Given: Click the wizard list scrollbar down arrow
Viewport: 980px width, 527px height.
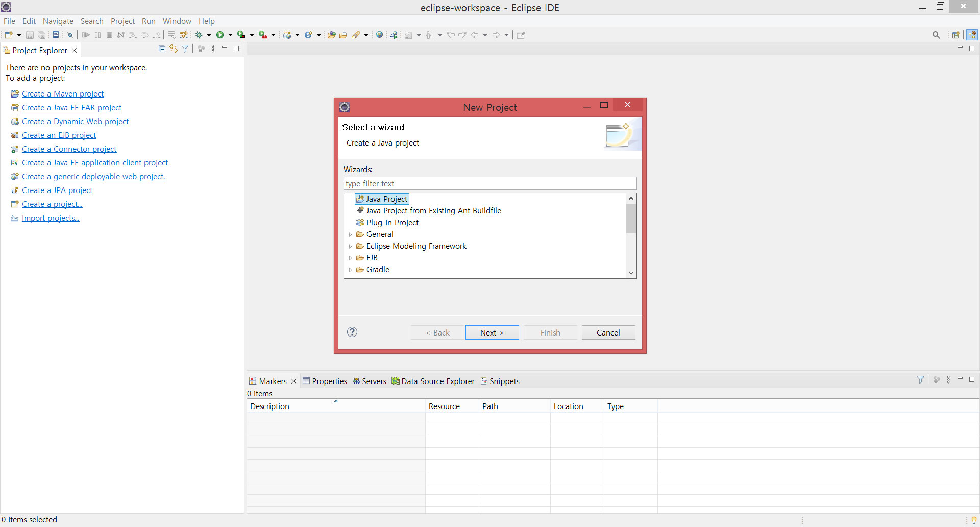Looking at the screenshot, I should (631, 273).
